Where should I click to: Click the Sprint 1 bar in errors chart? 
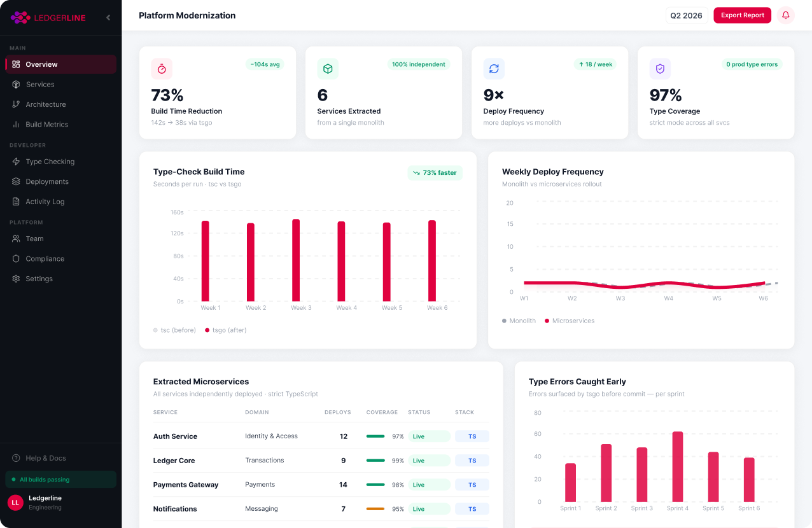[571, 482]
